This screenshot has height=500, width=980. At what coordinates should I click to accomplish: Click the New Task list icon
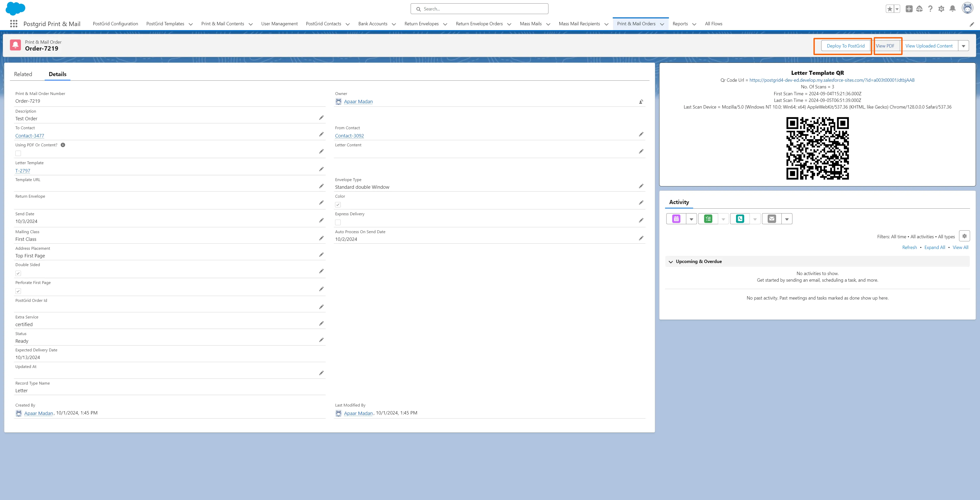[708, 219]
